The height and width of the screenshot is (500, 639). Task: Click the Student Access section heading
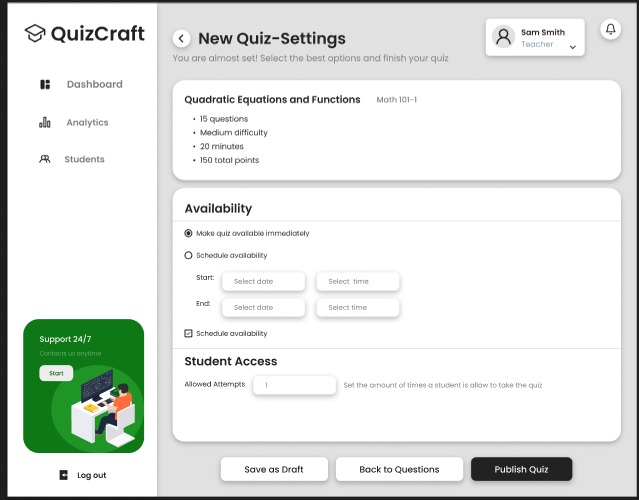[x=231, y=361]
